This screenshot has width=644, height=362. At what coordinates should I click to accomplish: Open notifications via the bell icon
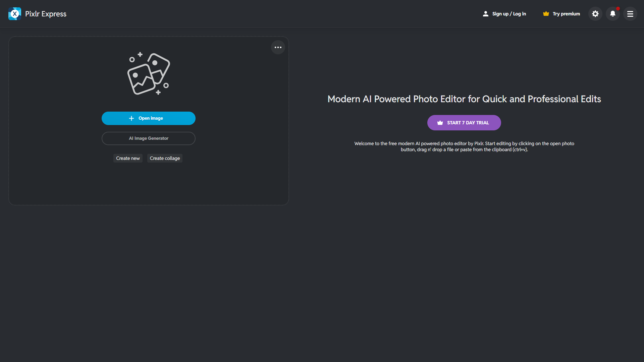(613, 14)
